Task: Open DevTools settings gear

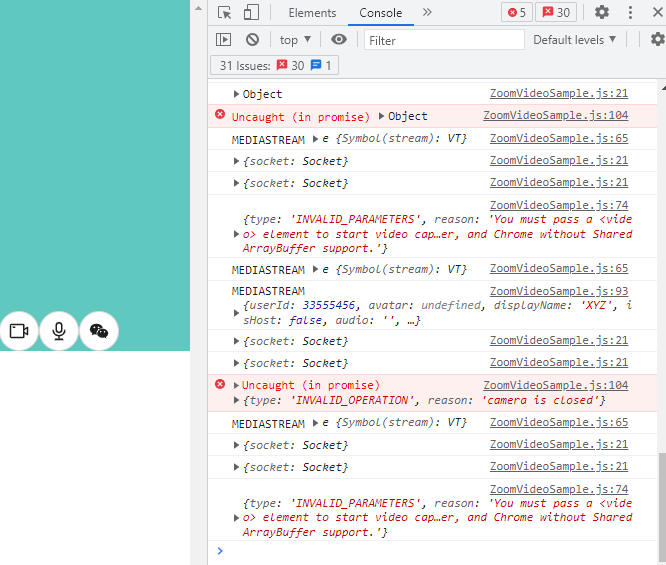Action: tap(601, 12)
